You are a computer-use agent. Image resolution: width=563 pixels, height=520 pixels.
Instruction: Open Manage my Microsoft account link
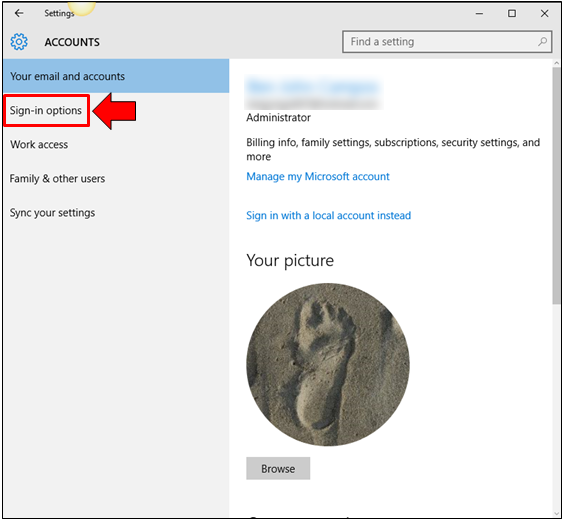[318, 176]
